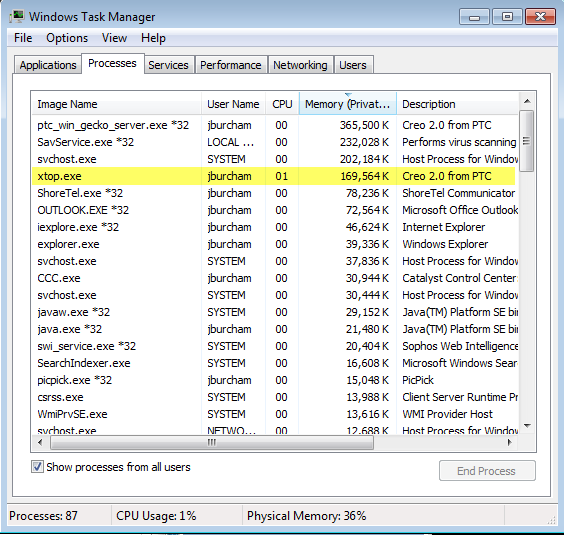The image size is (564, 535).
Task: Open the File menu
Action: tap(23, 38)
